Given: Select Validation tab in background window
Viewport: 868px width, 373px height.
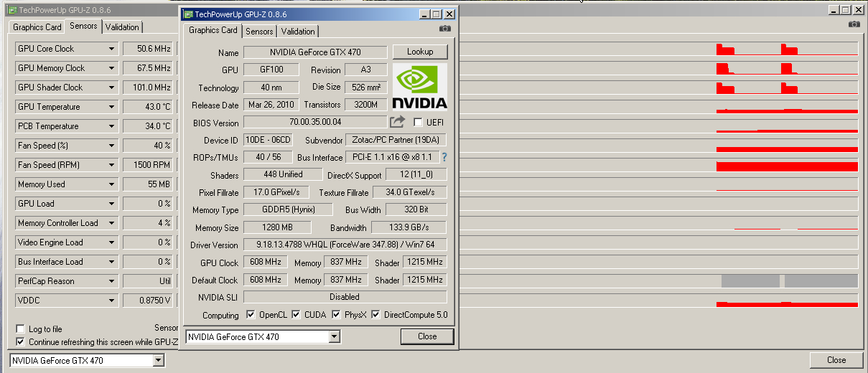Looking at the screenshot, I should click(123, 27).
